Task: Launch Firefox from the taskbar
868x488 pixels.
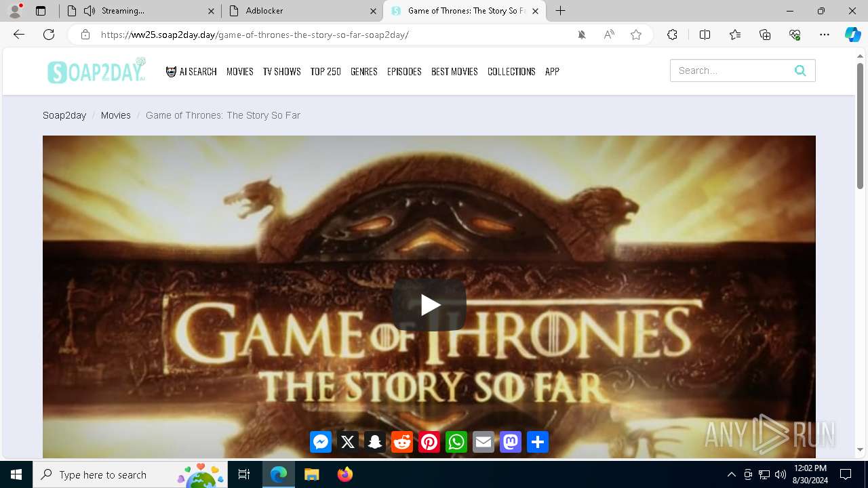Action: [x=345, y=474]
